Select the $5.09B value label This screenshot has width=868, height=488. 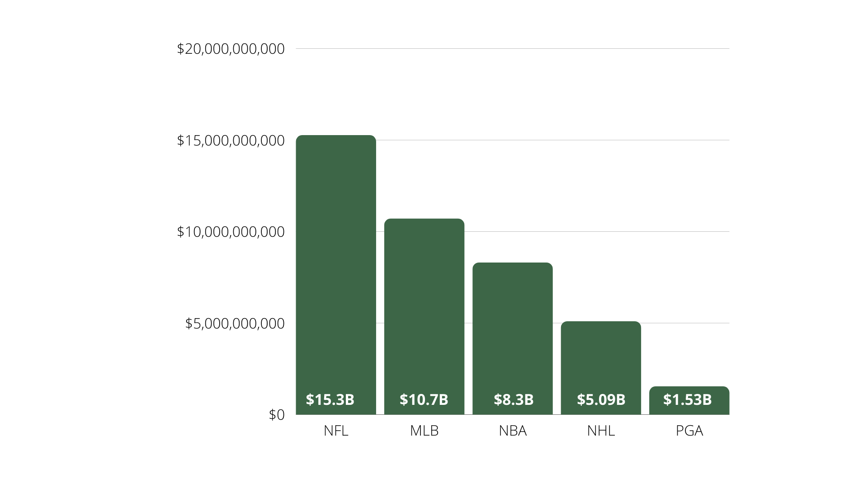(601, 399)
